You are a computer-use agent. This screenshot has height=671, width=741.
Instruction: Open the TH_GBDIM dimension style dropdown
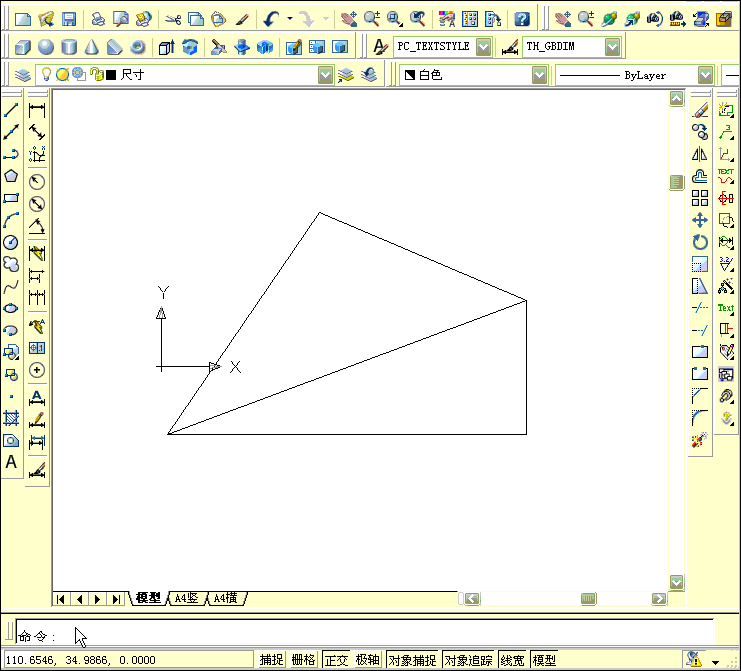(x=612, y=47)
